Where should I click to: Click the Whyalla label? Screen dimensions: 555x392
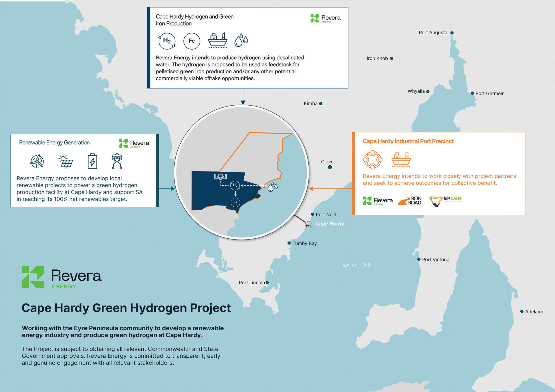coord(416,91)
